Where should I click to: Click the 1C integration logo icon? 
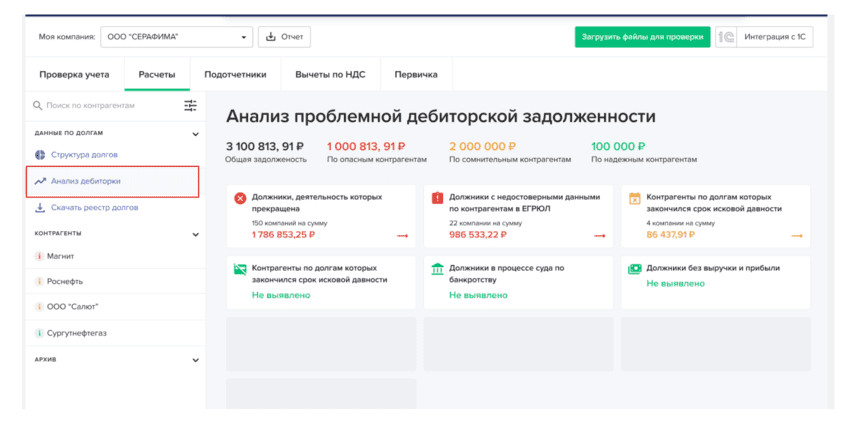pos(727,37)
